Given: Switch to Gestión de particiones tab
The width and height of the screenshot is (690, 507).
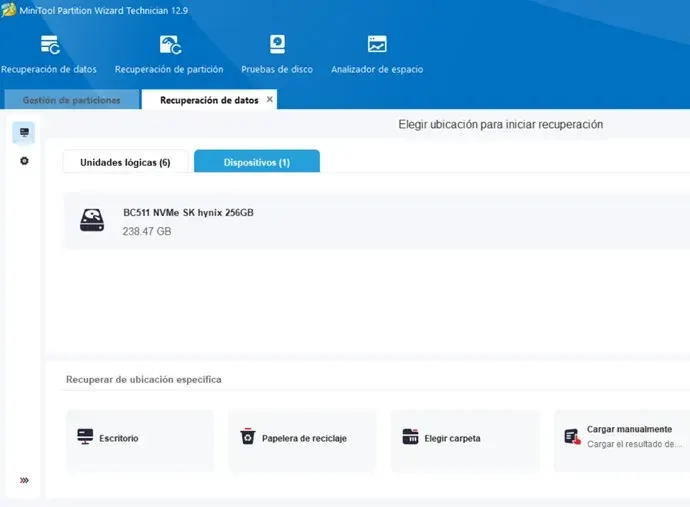Looking at the screenshot, I should [72, 100].
